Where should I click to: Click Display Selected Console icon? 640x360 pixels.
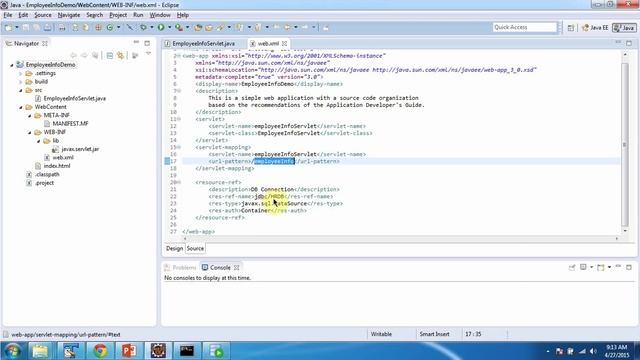tap(584, 267)
